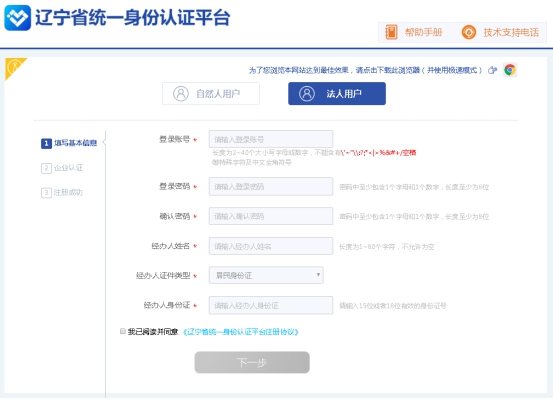Click the yellow corner badge icon
Viewport: 553px width, 399px height.
coord(14,67)
